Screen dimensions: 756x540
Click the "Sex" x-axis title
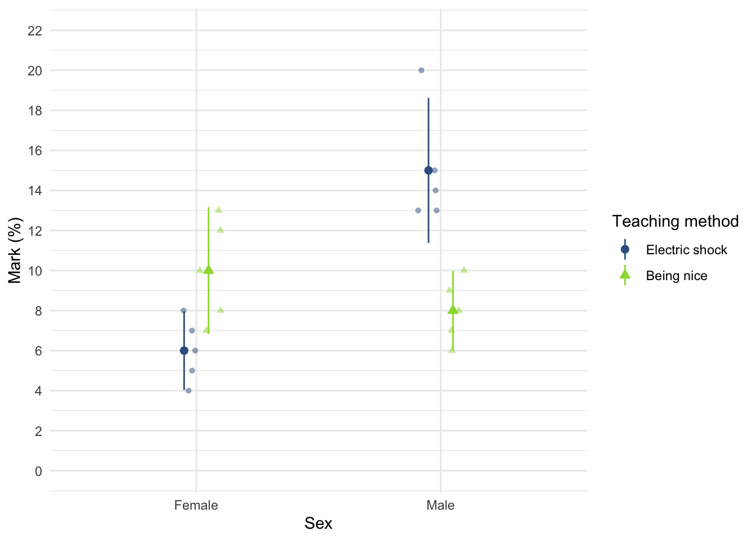(318, 524)
